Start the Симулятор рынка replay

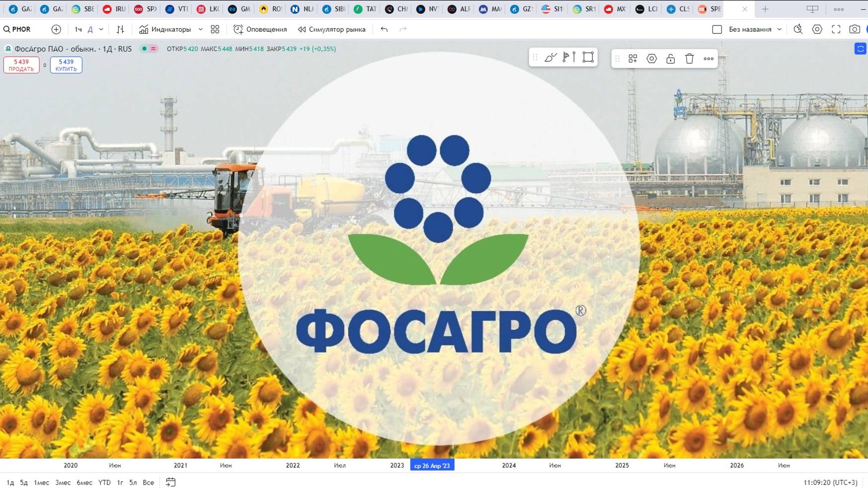pyautogui.click(x=332, y=29)
